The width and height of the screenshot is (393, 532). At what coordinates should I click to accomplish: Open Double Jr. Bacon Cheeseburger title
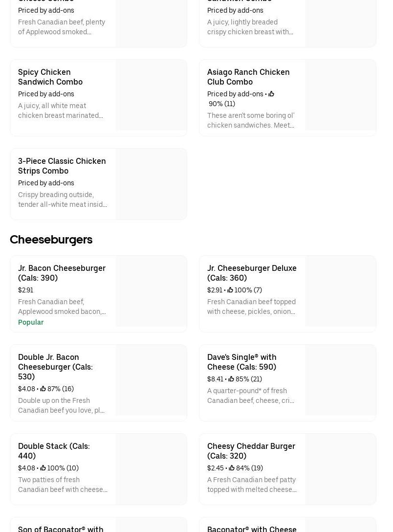point(55,367)
